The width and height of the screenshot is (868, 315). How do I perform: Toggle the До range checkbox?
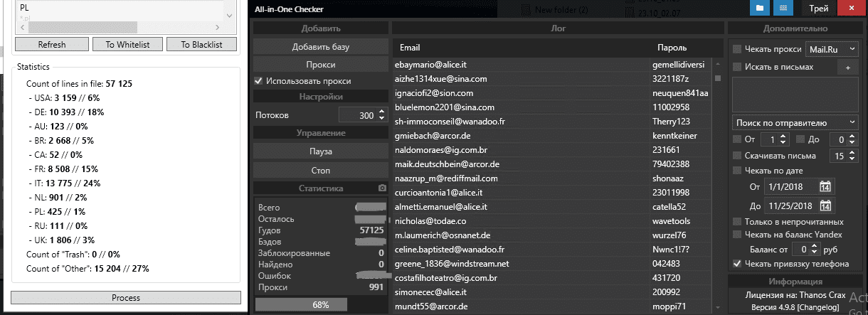[800, 139]
